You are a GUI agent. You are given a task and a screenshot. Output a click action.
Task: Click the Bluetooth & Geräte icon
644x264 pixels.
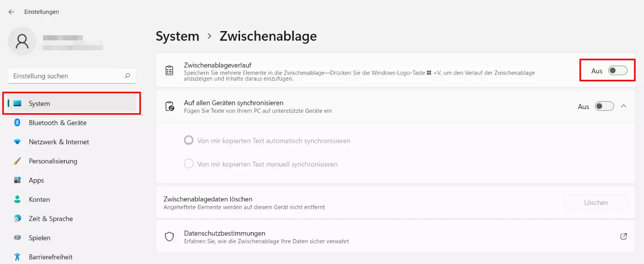tap(18, 122)
